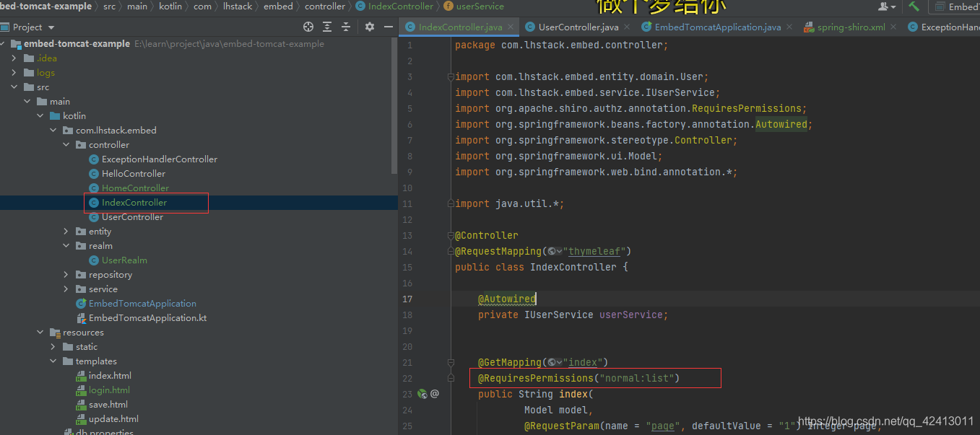Viewport: 980px width, 435px height.
Task: Toggle the fold marker at @Controller line 13
Action: tap(450, 235)
